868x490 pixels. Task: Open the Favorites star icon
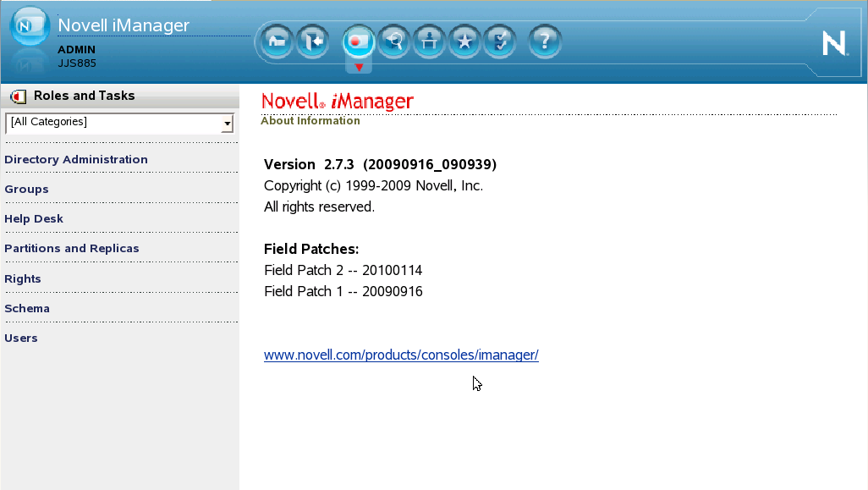click(x=464, y=41)
